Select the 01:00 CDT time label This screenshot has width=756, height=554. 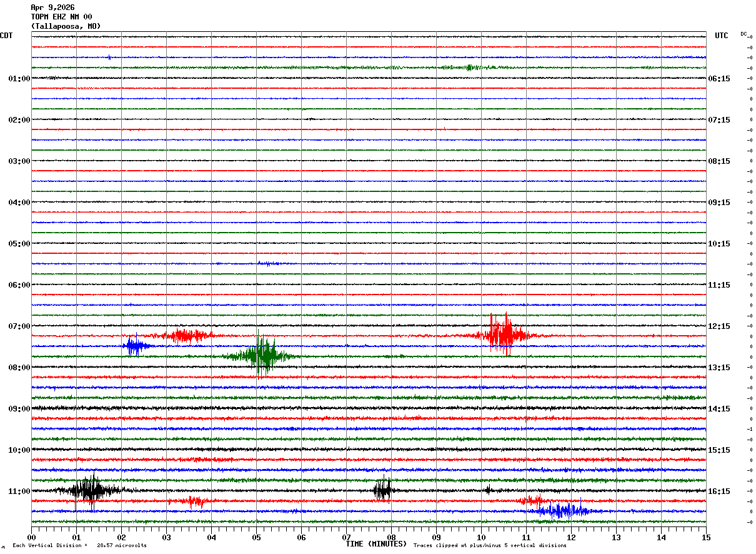pos(19,79)
